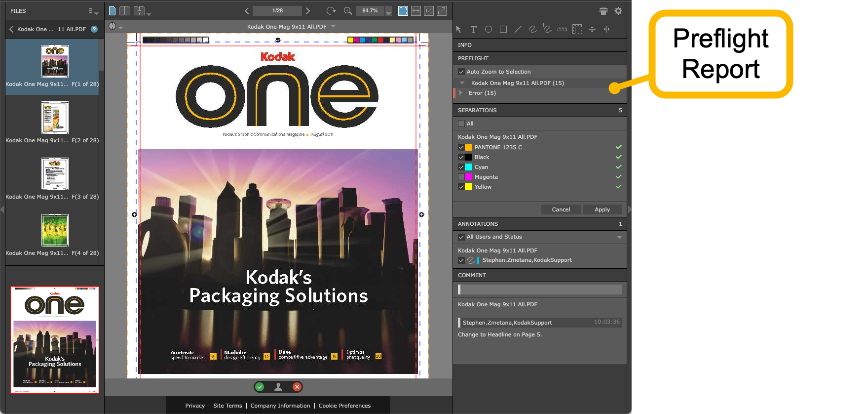This screenshot has width=868, height=414.
Task: Click Apply in Separations panel
Action: click(602, 209)
